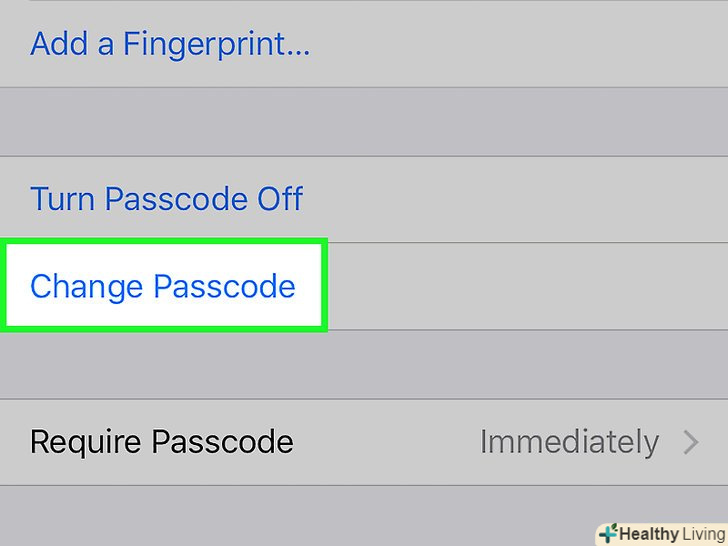Viewport: 728px width, 546px height.
Task: Open the Change Passcode option
Action: coord(163,287)
